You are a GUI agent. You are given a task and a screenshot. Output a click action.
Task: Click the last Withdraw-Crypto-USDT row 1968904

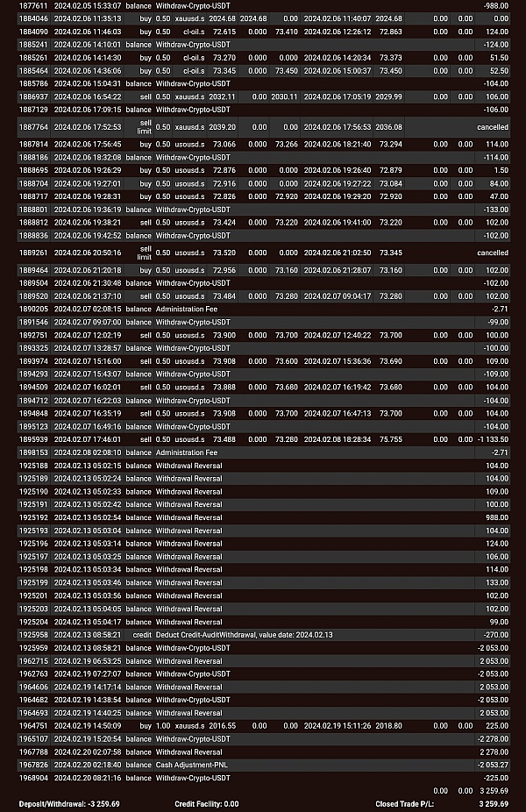pyautogui.click(x=263, y=778)
